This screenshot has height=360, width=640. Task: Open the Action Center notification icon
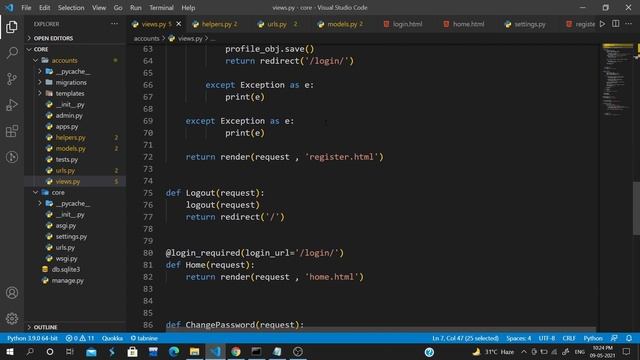(627, 351)
